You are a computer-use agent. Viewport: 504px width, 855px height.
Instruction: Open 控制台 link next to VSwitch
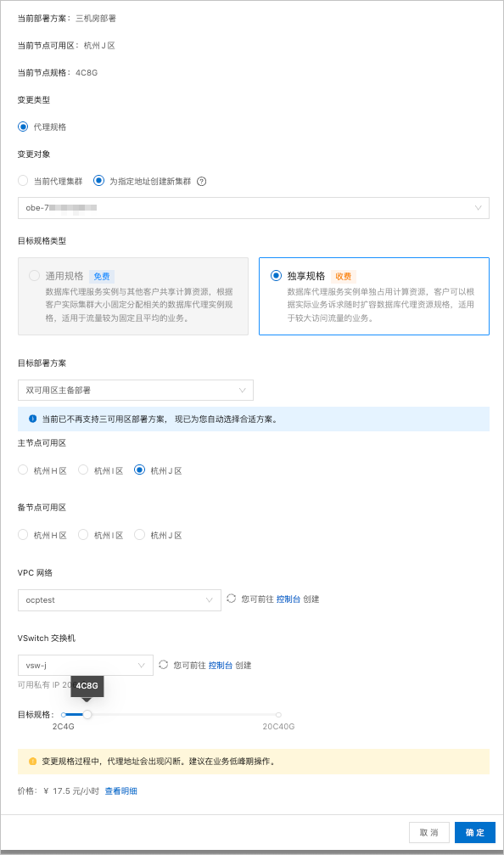[220, 666]
